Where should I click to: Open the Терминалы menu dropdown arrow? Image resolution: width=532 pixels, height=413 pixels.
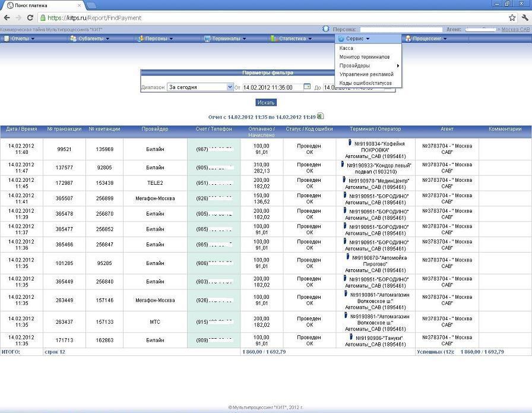pyautogui.click(x=244, y=39)
